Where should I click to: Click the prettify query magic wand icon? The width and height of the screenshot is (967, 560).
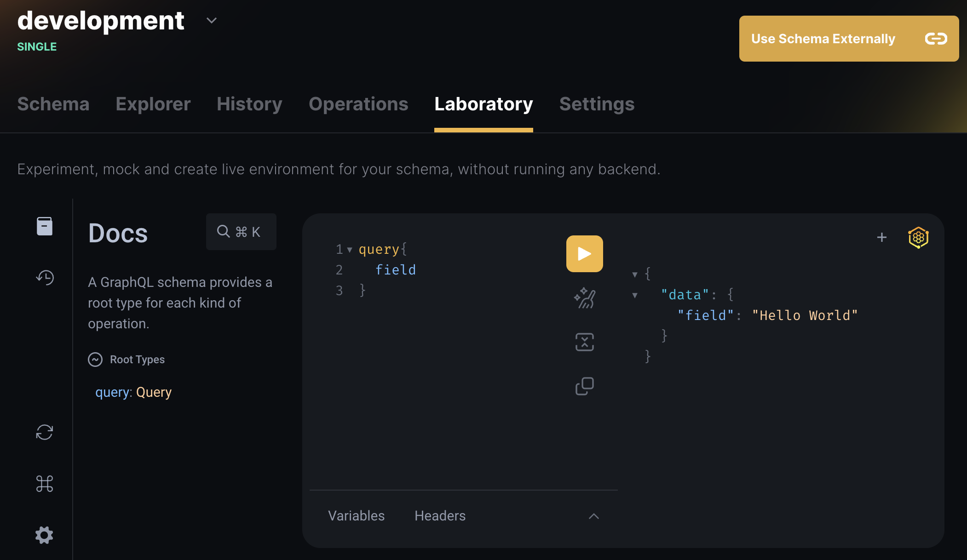point(584,298)
